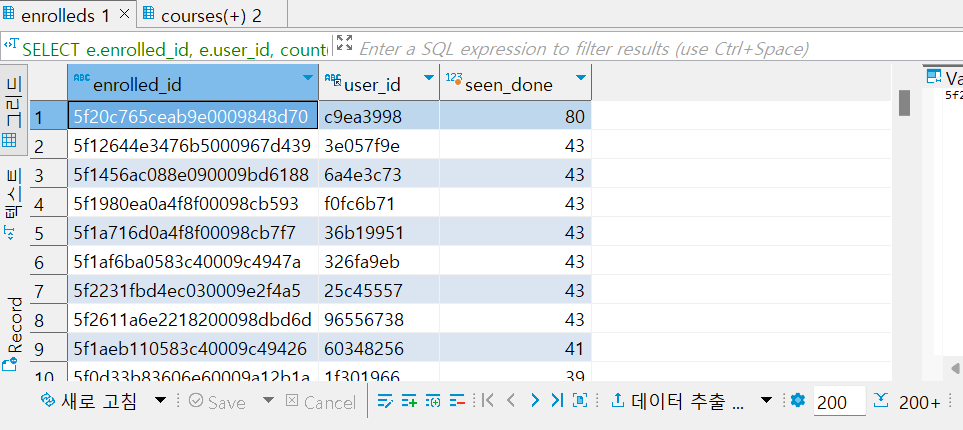The image size is (963, 430).
Task: Close the enrolleds 1 tab
Action: [x=125, y=15]
